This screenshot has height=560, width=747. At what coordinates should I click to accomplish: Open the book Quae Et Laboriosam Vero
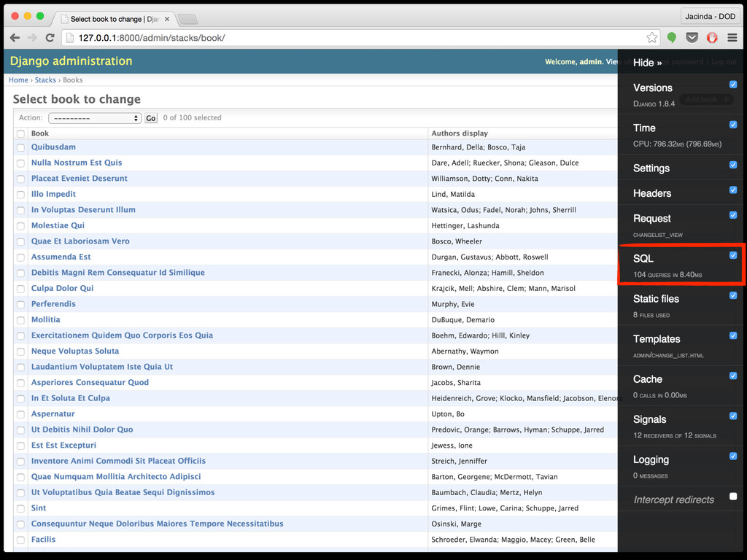pyautogui.click(x=80, y=241)
